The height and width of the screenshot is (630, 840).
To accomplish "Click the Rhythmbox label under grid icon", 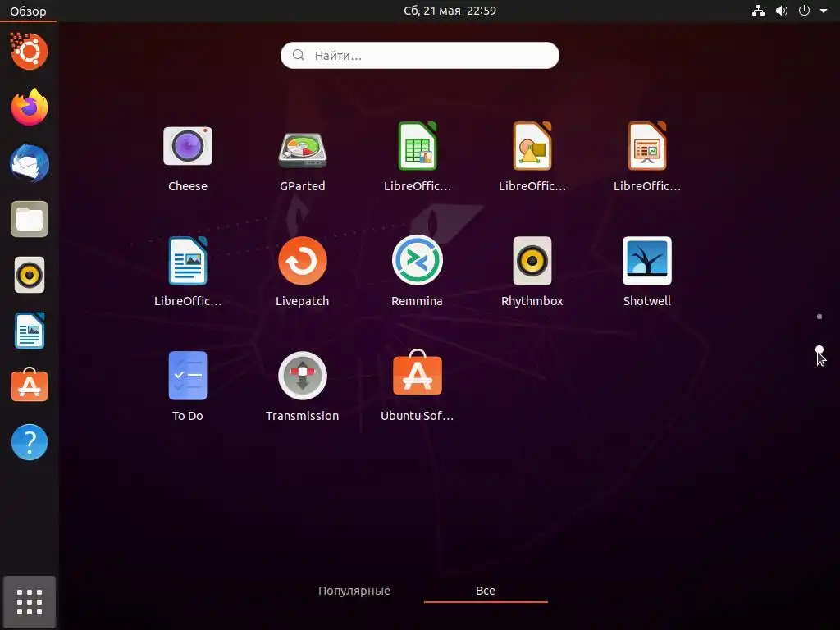I will pyautogui.click(x=532, y=300).
